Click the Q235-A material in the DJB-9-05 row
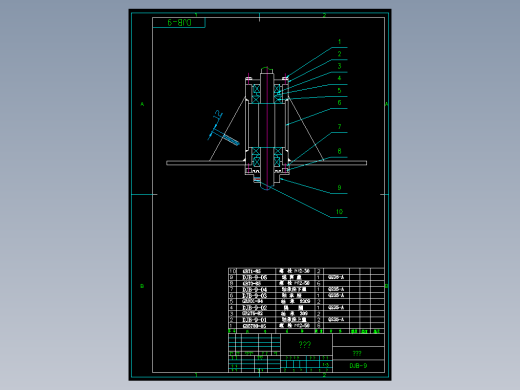The width and height of the screenshot is (520, 390). click(x=336, y=277)
